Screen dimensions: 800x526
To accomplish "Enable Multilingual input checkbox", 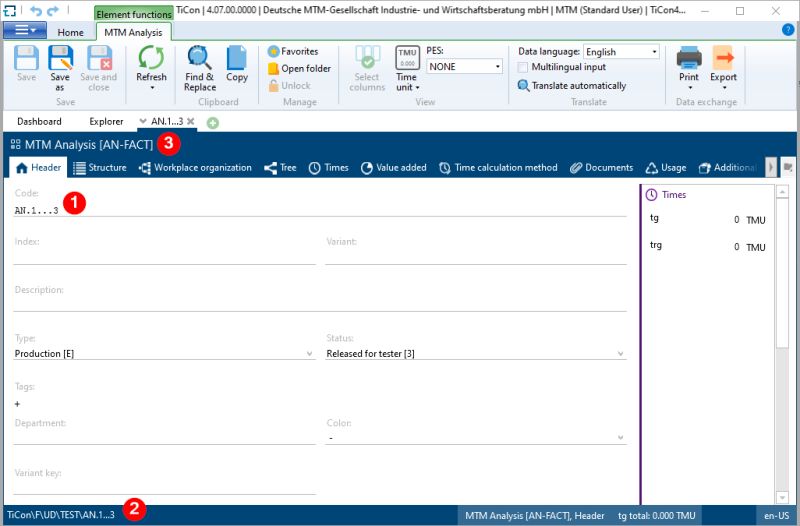I will pos(522,67).
